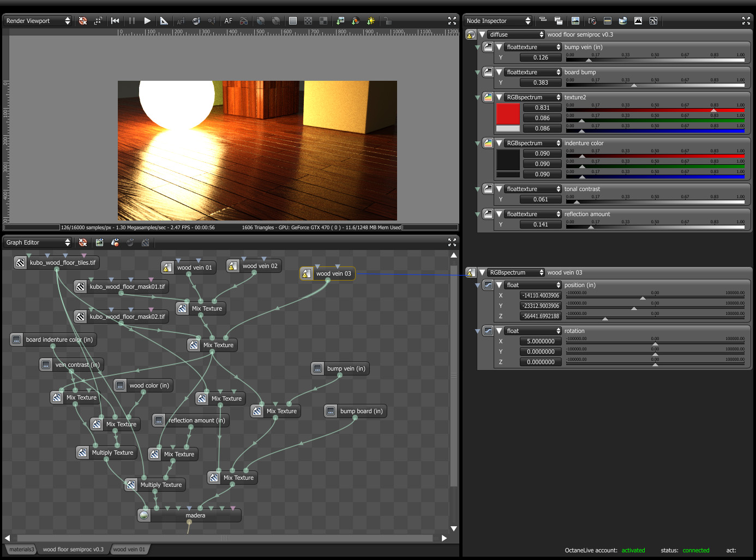Click the board bump Y value field 0.383
Viewport: 756px width, 560px height.
point(541,82)
